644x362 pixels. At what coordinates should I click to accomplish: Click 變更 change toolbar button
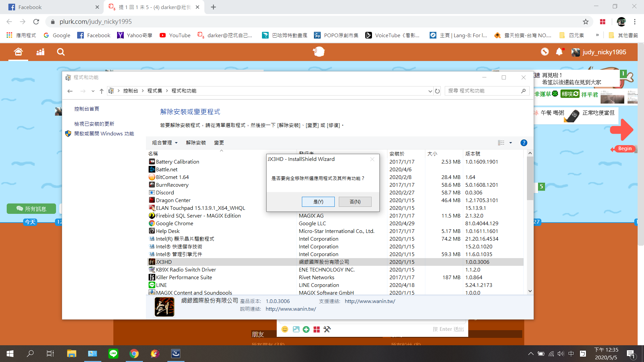point(219,143)
